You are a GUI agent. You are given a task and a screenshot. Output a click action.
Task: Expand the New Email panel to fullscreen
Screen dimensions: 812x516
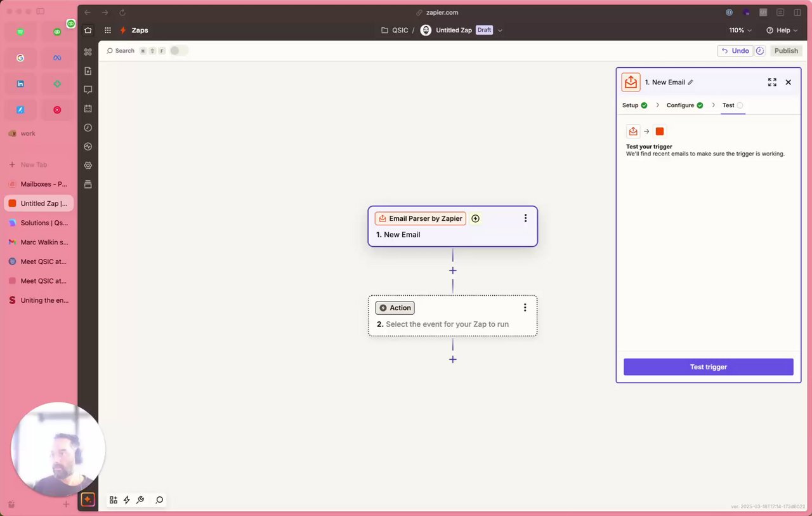point(772,83)
